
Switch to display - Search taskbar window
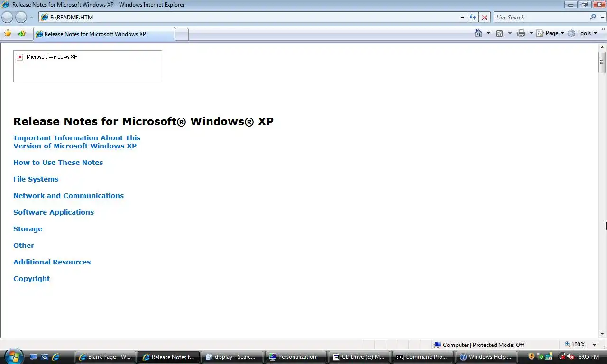[x=232, y=357]
